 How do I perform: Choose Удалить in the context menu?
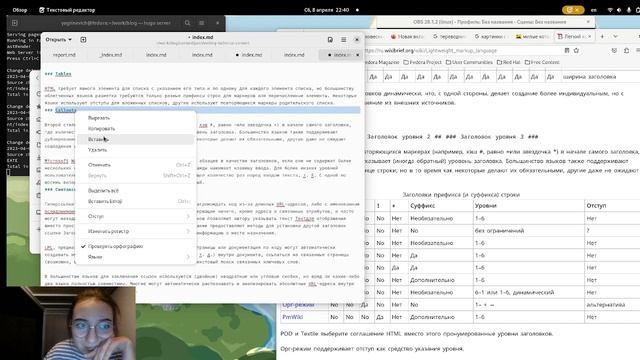97,150
